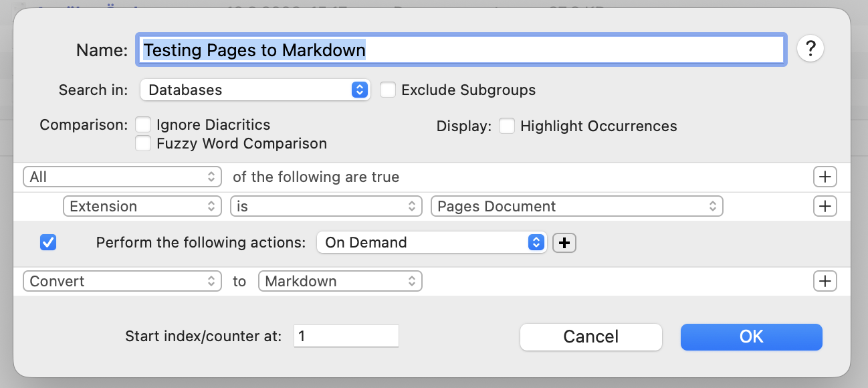Screen dimensions: 868x388
Task: Click the Cancel button
Action: 590,336
